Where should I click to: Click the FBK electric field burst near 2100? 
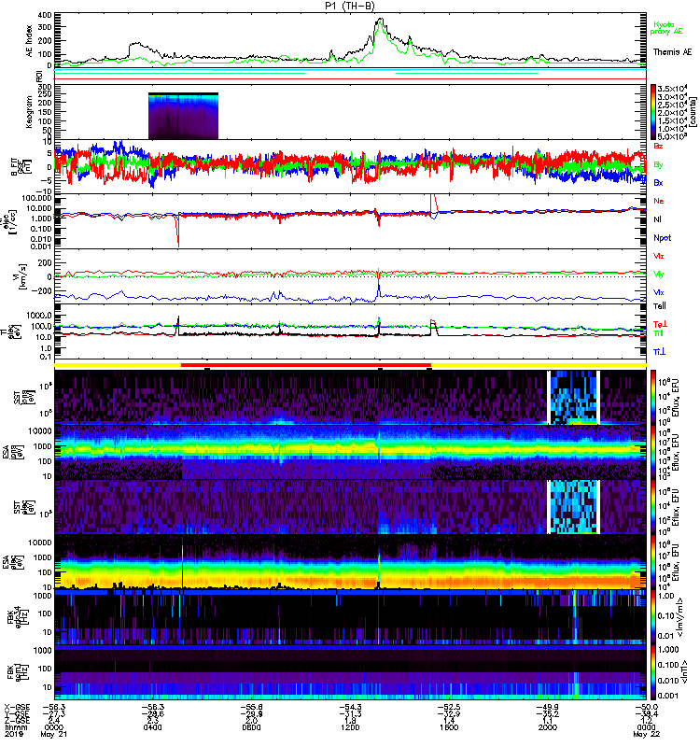tap(575, 617)
